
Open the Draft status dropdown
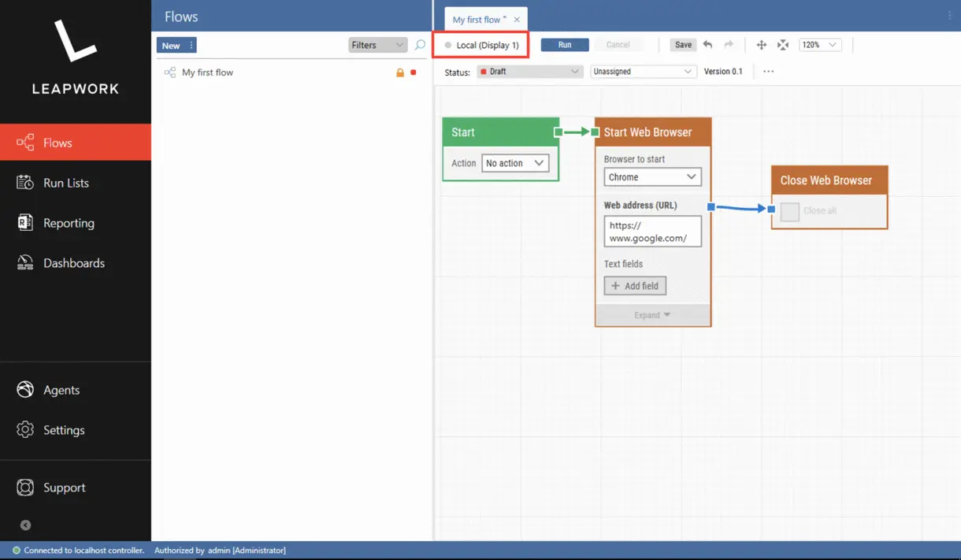click(529, 72)
